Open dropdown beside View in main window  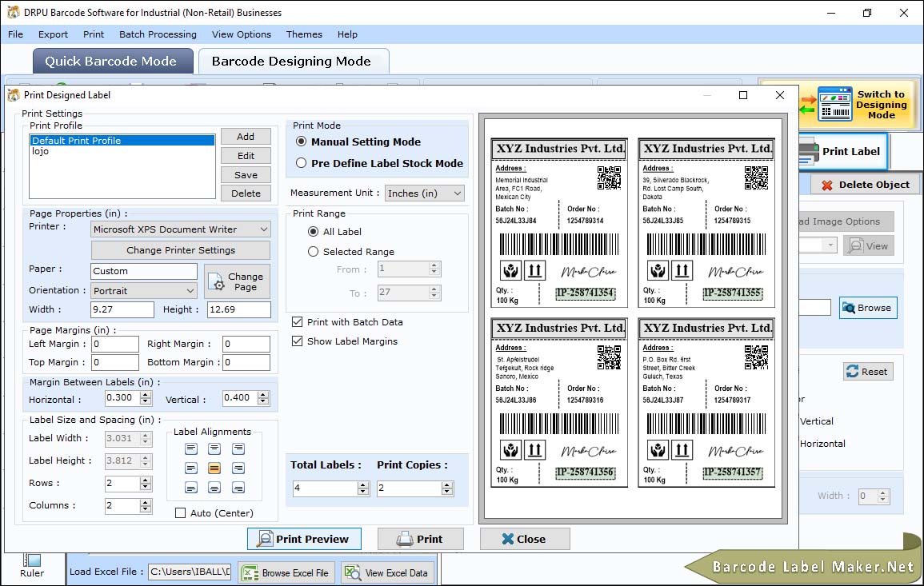click(x=830, y=245)
